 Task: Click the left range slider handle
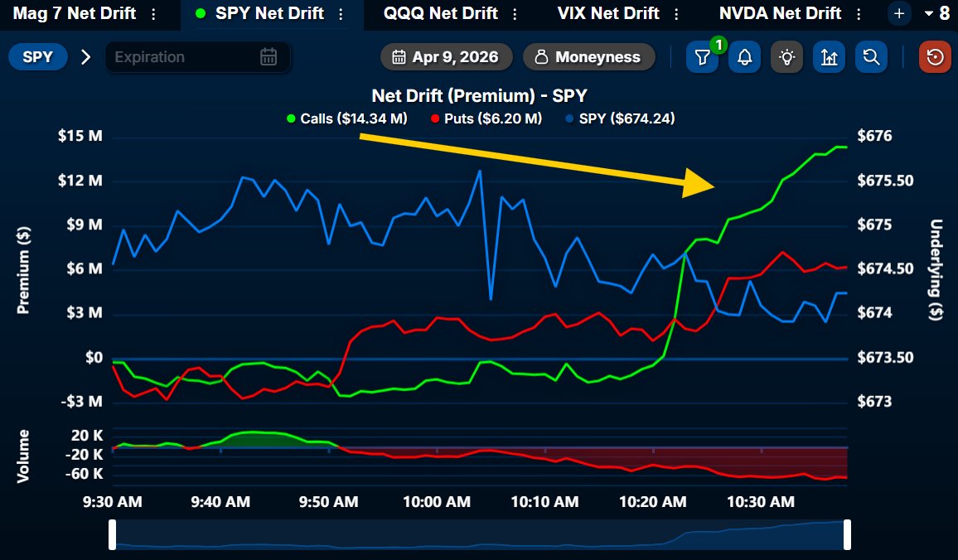coord(113,534)
